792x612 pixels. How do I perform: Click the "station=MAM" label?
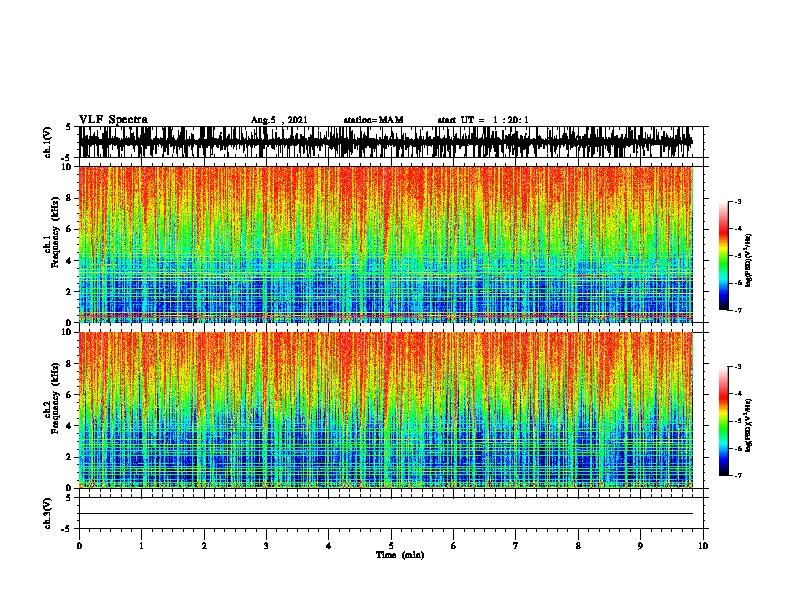[373, 120]
